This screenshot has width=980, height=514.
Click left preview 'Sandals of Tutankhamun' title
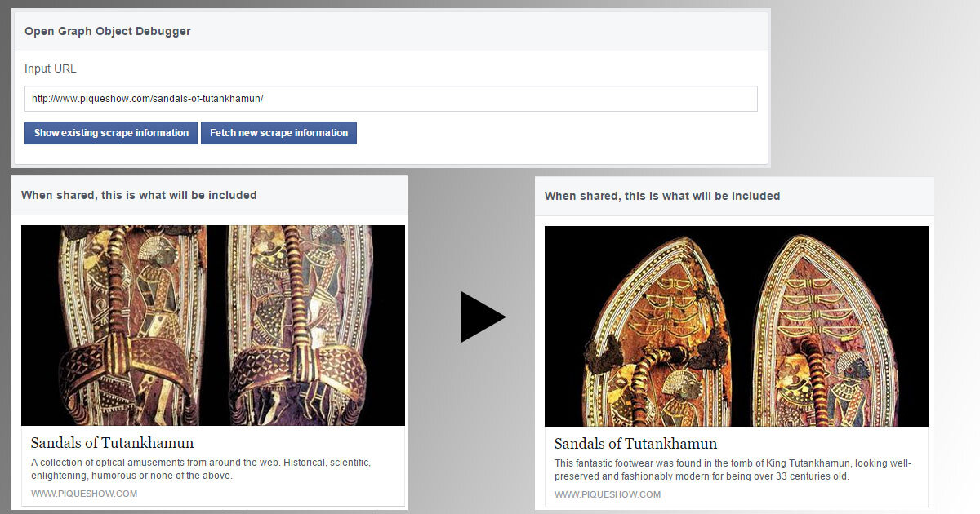coord(113,443)
